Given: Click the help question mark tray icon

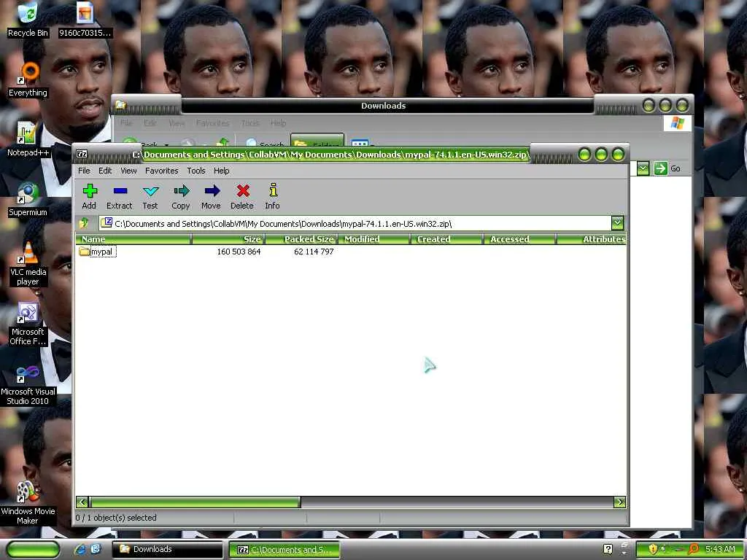Looking at the screenshot, I should pos(608,549).
